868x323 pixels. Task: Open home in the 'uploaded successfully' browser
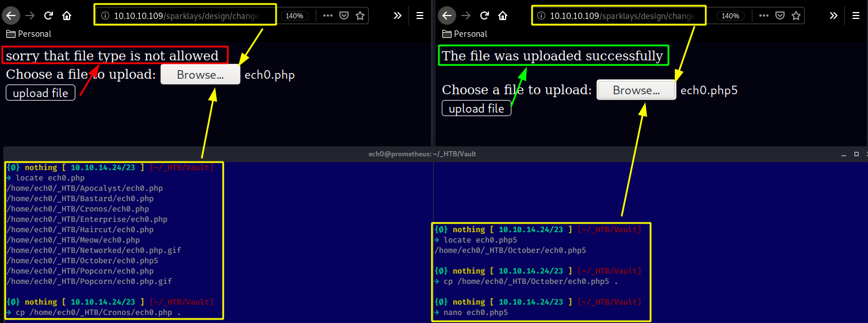click(x=503, y=16)
